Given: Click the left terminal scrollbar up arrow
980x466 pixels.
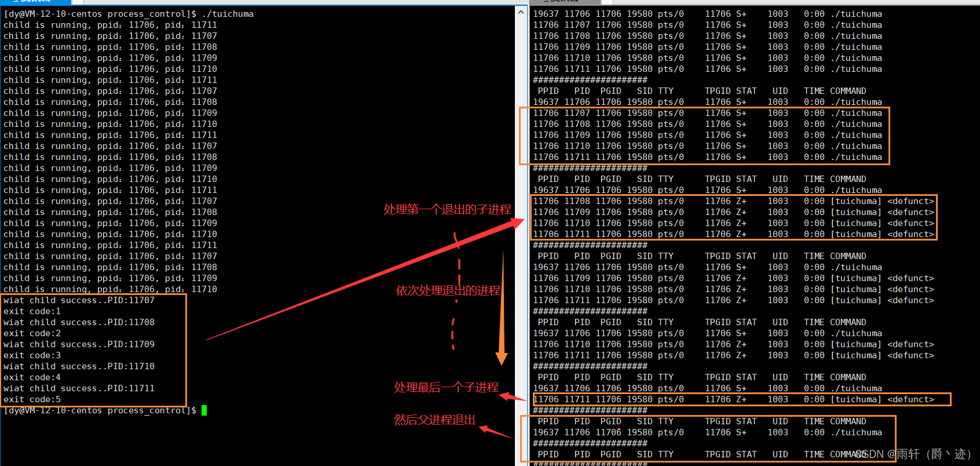Looking at the screenshot, I should (x=521, y=12).
